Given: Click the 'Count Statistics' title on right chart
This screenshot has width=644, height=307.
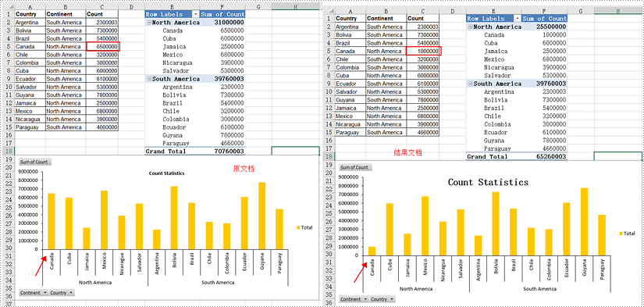Looking at the screenshot, I should point(488,182).
